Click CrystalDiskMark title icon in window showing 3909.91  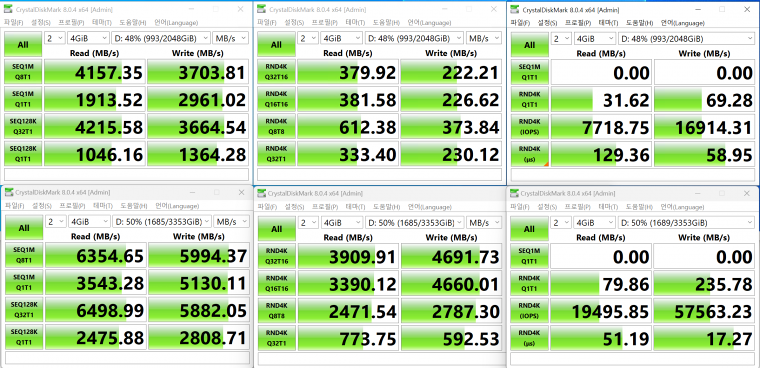tap(262, 193)
